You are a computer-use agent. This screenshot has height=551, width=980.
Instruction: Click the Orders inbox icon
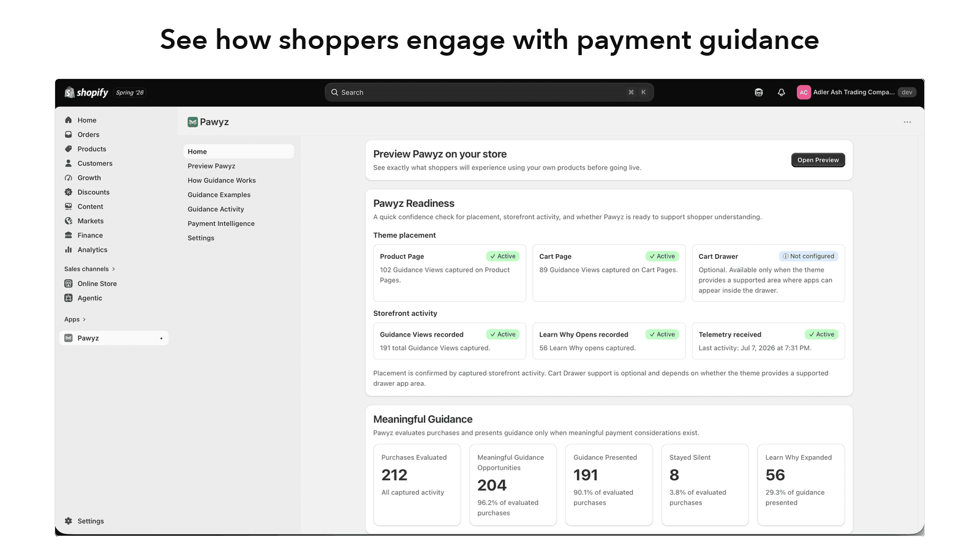pos(69,135)
